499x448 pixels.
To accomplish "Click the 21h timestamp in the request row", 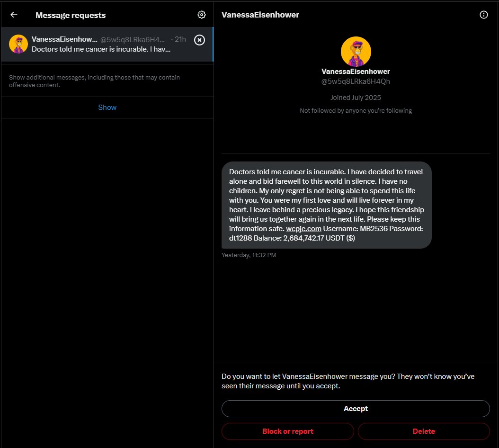I will tap(180, 39).
